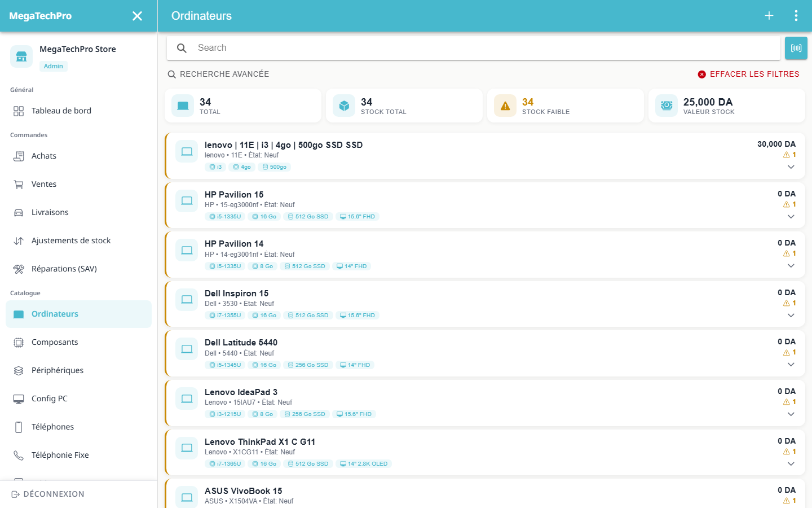
Task: Select Ordinateurs in the catalogue
Action: pos(78,314)
